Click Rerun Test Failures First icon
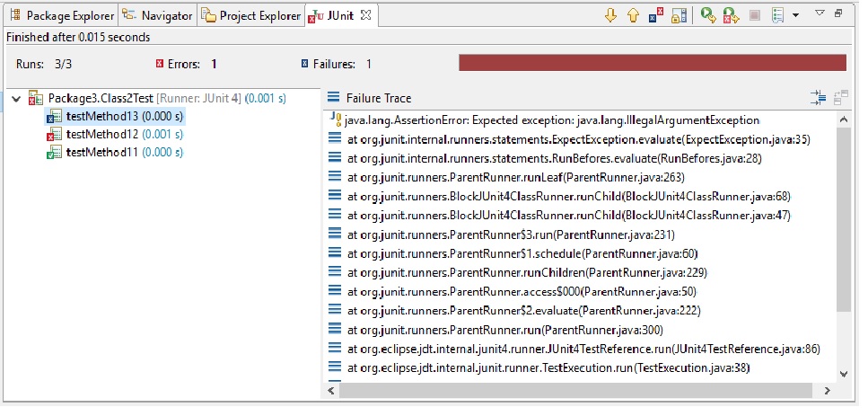The height and width of the screenshot is (416, 868). [731, 15]
